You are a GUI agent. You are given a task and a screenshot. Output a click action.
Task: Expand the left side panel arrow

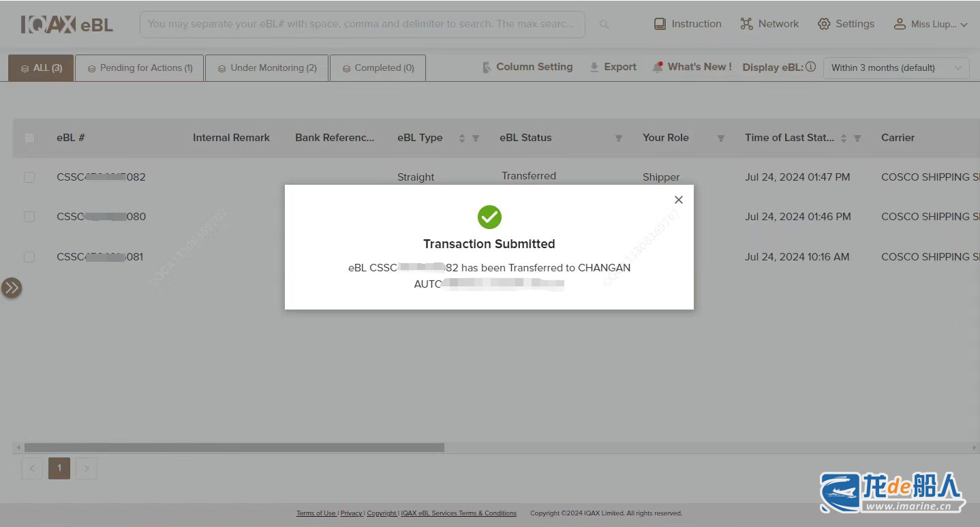pos(12,288)
